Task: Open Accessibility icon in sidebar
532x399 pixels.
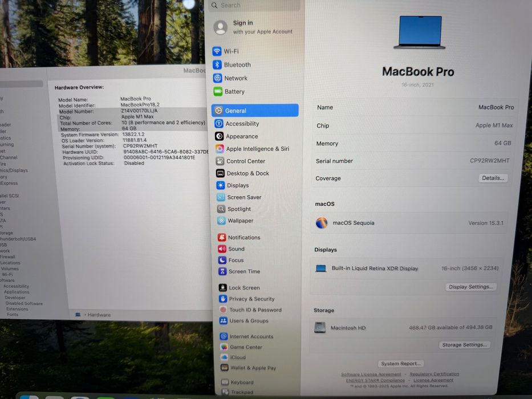Action: [x=219, y=124]
